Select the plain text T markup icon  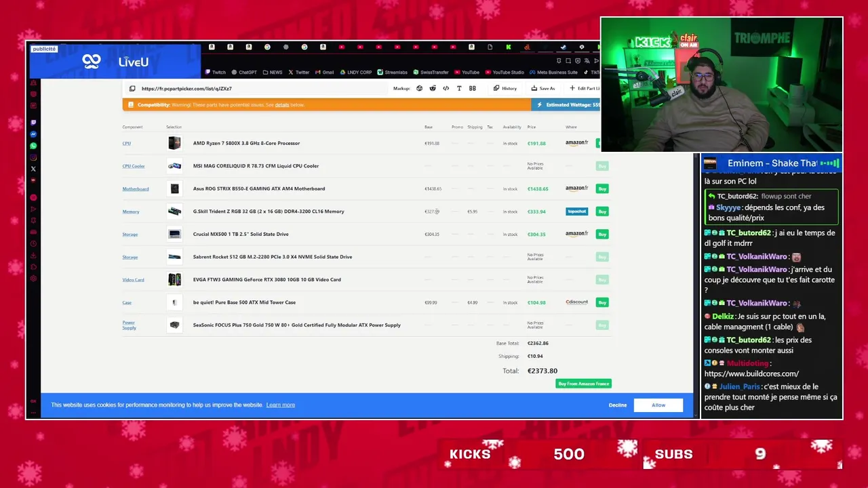[459, 88]
